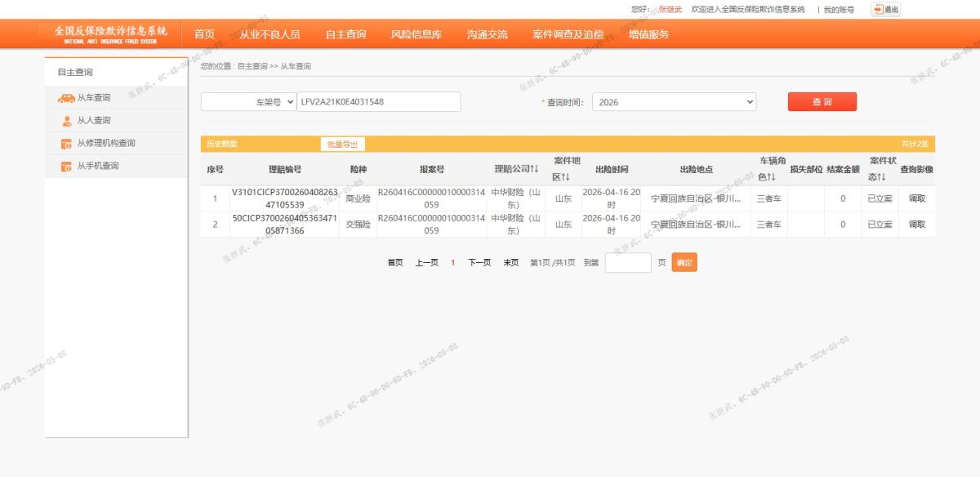Click claim number V3101CICP370026040826347105539
This screenshot has height=477, width=980.
tap(285, 198)
